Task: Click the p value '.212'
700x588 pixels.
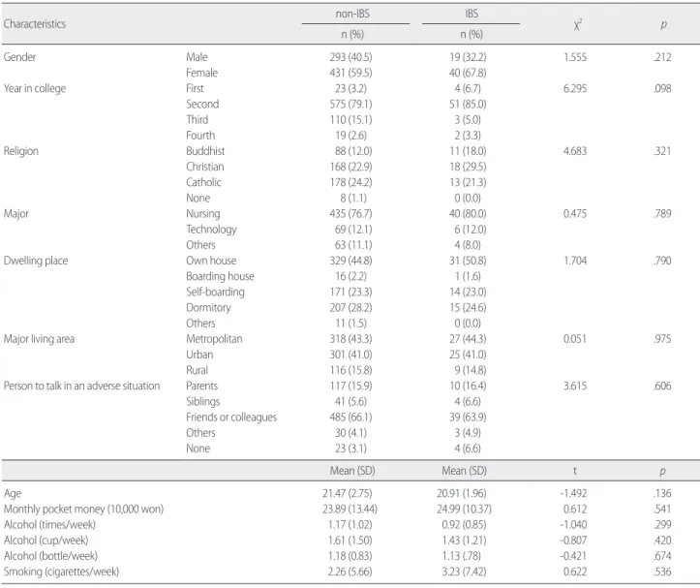Action: (x=661, y=57)
